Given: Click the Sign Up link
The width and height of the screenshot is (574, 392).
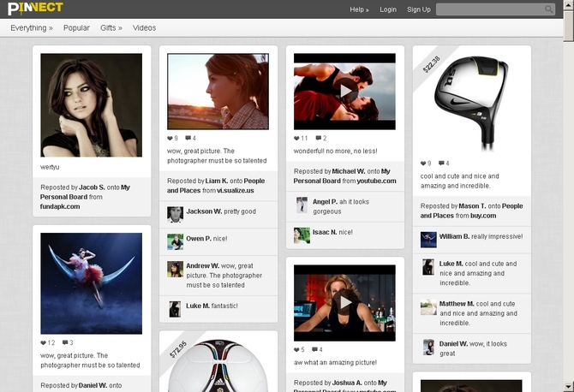Looking at the screenshot, I should [x=419, y=9].
